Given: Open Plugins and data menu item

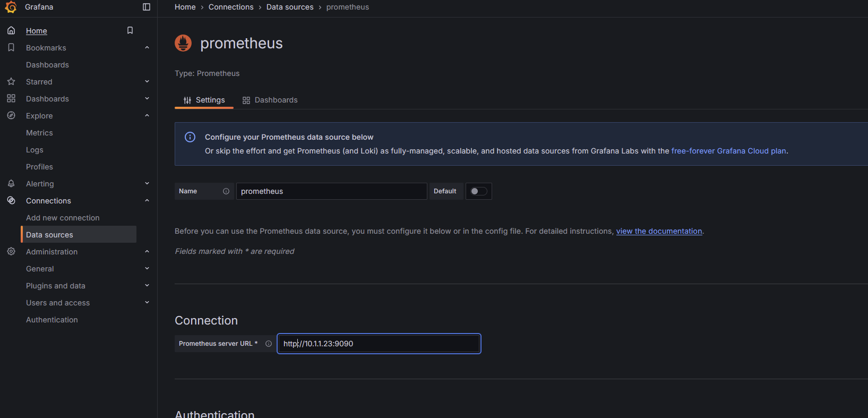Looking at the screenshot, I should pyautogui.click(x=56, y=286).
